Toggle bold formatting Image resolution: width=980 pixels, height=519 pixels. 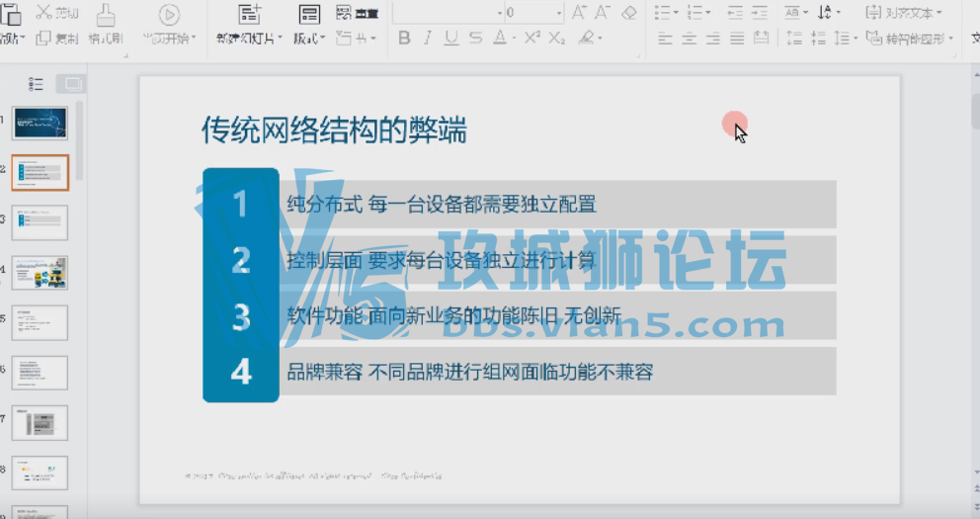click(x=404, y=39)
